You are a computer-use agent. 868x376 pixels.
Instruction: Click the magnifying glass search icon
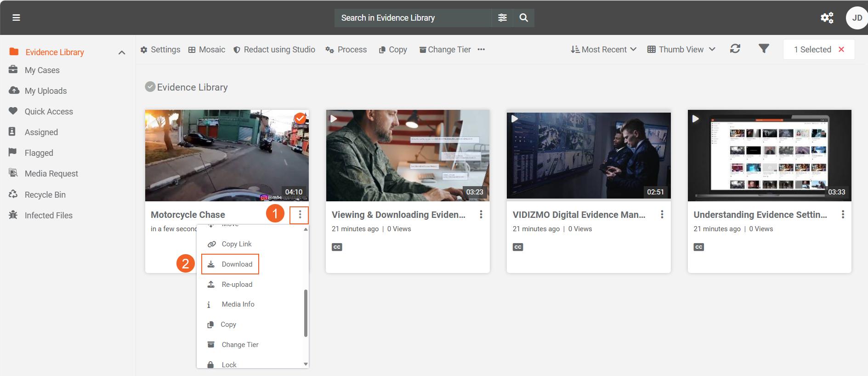523,17
